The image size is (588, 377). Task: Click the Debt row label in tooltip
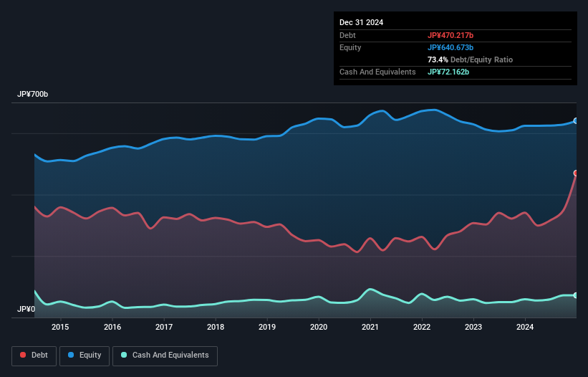tap(347, 35)
